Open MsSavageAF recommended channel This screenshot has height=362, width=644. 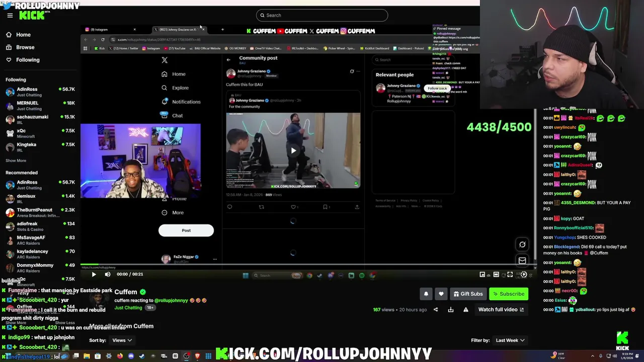40,240
